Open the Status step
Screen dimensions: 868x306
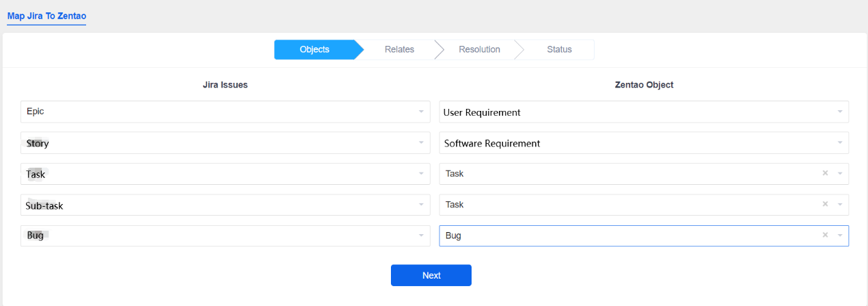(x=559, y=49)
